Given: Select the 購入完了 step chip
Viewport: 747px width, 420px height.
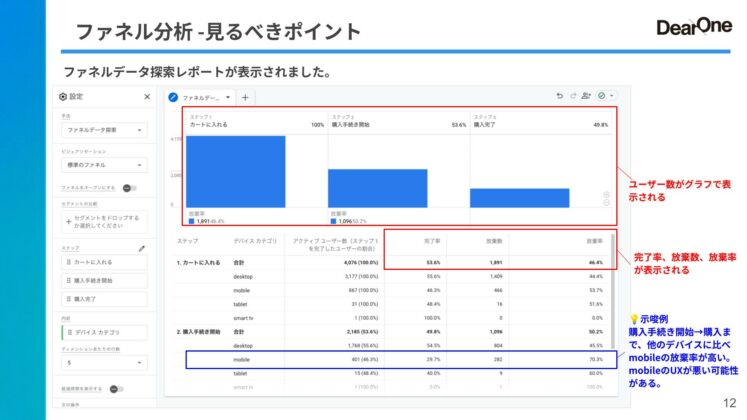Looking at the screenshot, I should pos(104,299).
